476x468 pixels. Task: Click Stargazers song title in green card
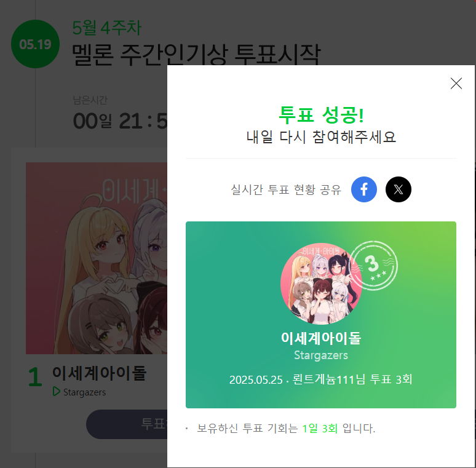click(321, 355)
